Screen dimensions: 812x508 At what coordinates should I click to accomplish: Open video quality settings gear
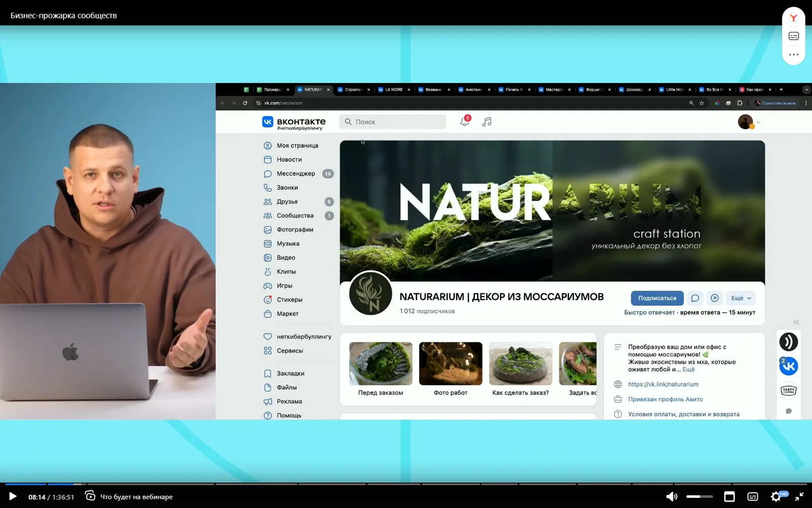(776, 496)
